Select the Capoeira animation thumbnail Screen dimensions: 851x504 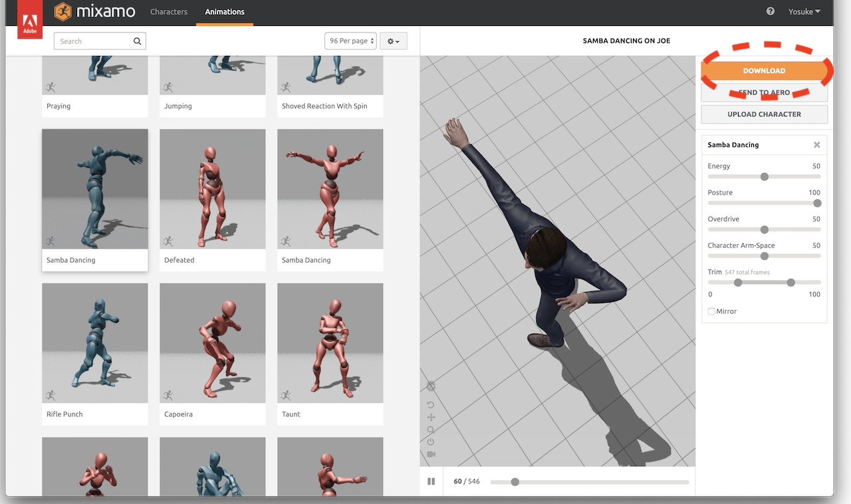[213, 343]
